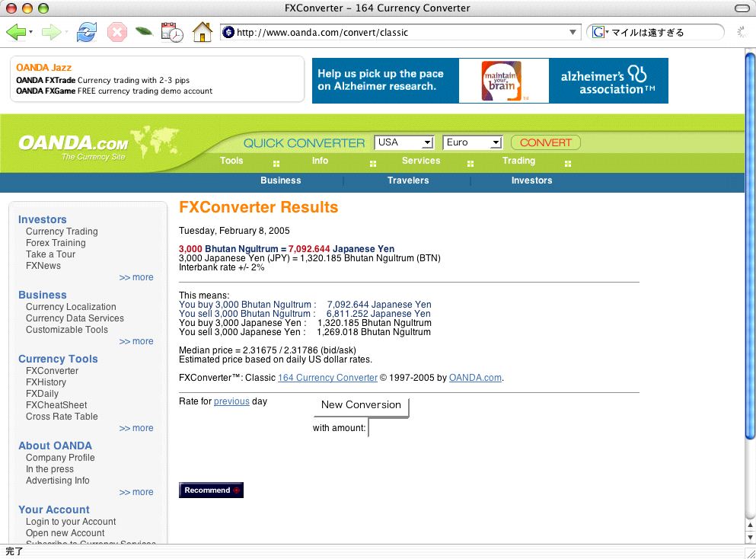
Task: Open FXConverter sidebar link
Action: pyautogui.click(x=52, y=371)
